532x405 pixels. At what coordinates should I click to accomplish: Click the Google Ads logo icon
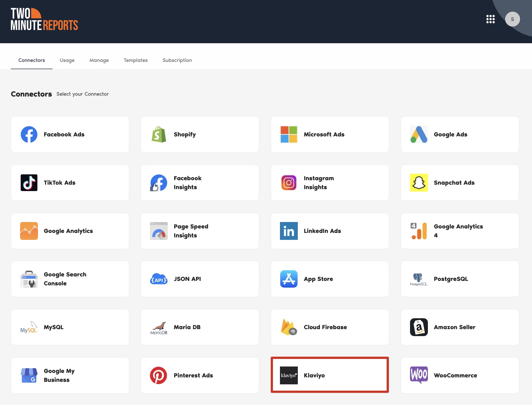click(419, 134)
